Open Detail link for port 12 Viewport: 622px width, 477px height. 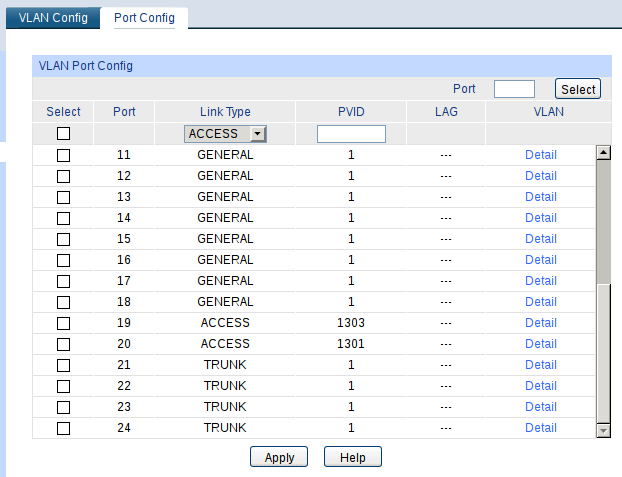click(x=541, y=176)
